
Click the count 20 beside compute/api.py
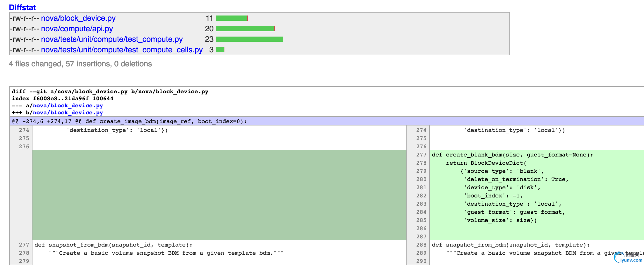[209, 29]
